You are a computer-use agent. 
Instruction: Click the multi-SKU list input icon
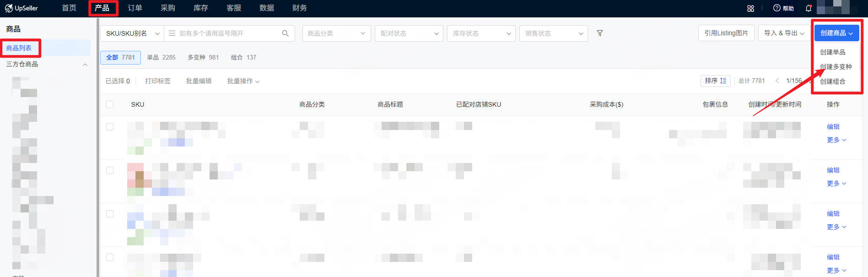tap(172, 33)
